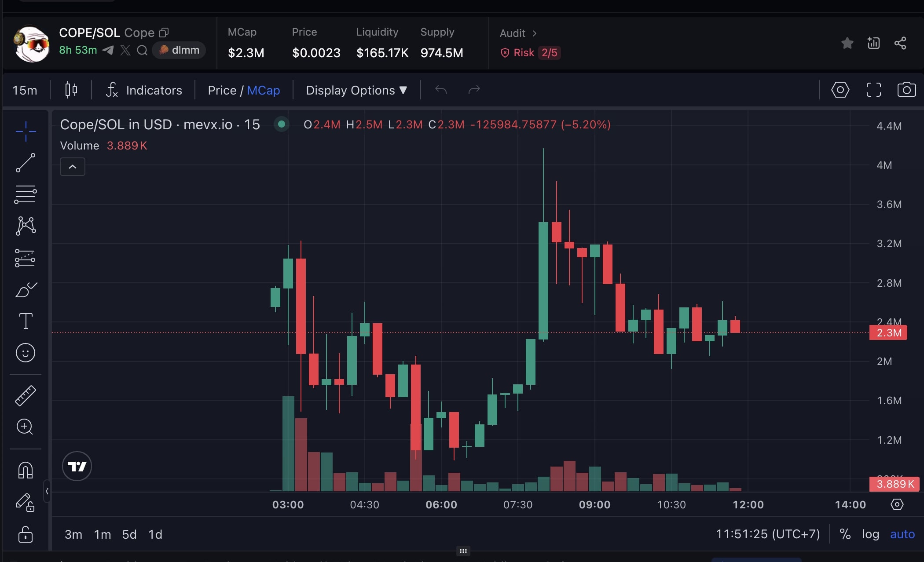The height and width of the screenshot is (562, 924).
Task: Open the Fibonacci retracement tool
Action: 26,194
